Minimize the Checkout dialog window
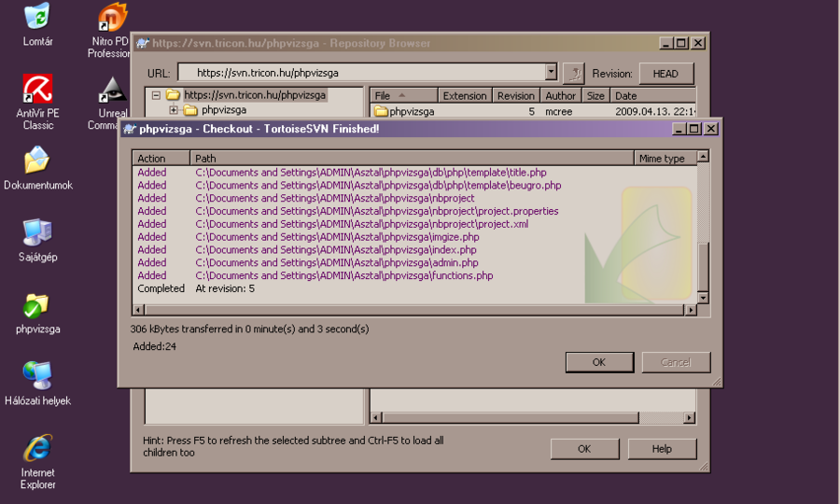This screenshot has width=840, height=504. 679,129
